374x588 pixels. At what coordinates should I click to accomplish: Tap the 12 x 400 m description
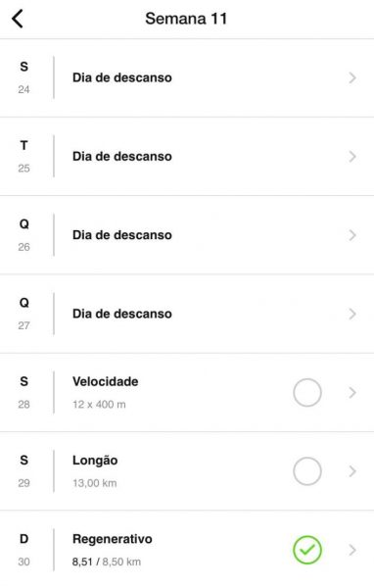pos(99,404)
